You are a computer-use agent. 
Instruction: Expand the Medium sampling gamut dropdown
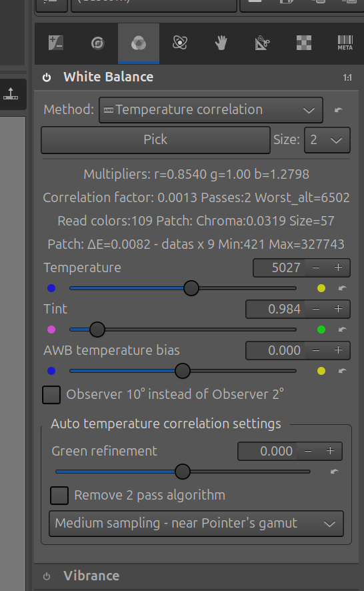click(196, 524)
